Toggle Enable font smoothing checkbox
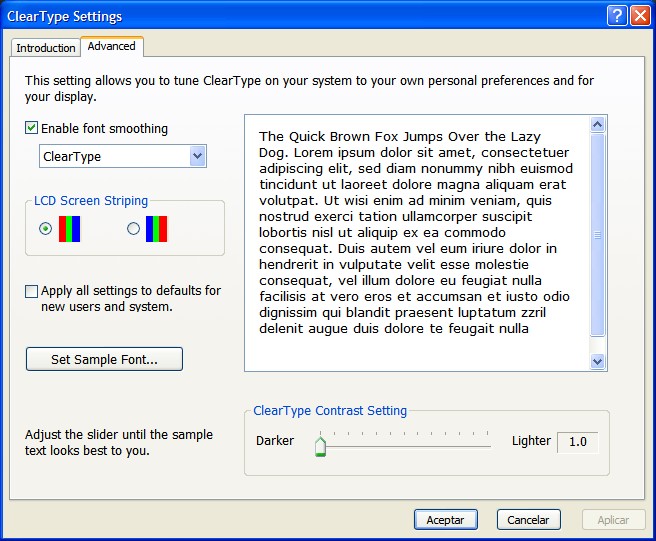Screen dimensions: 656x541 (x=31, y=128)
